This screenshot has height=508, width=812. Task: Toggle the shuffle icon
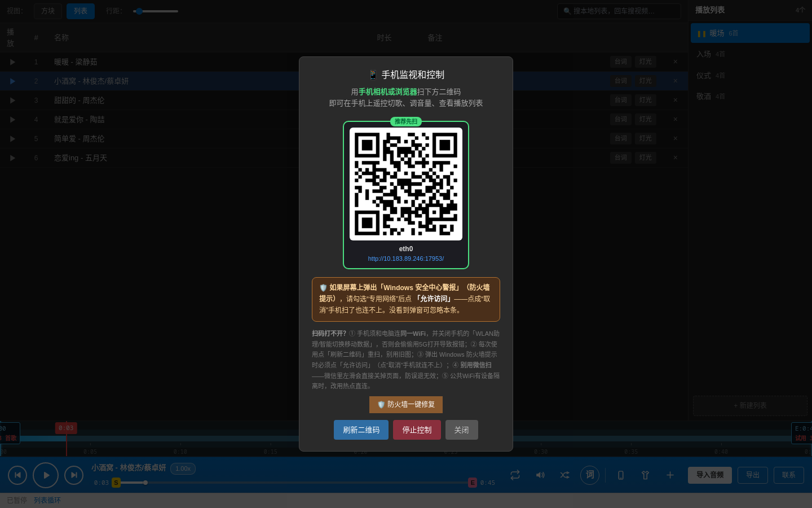[x=564, y=475]
